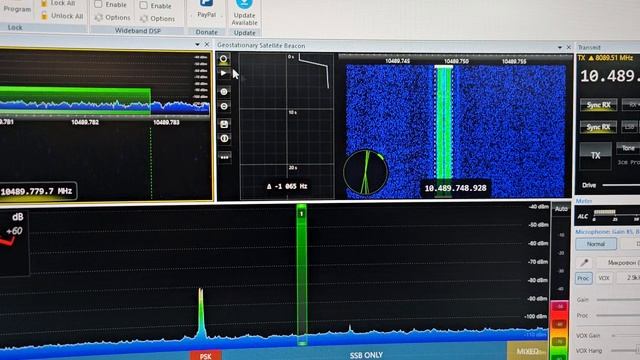640x360 pixels.
Task: Toggle the Sync RX button beside LSB
Action: pyautogui.click(x=598, y=127)
